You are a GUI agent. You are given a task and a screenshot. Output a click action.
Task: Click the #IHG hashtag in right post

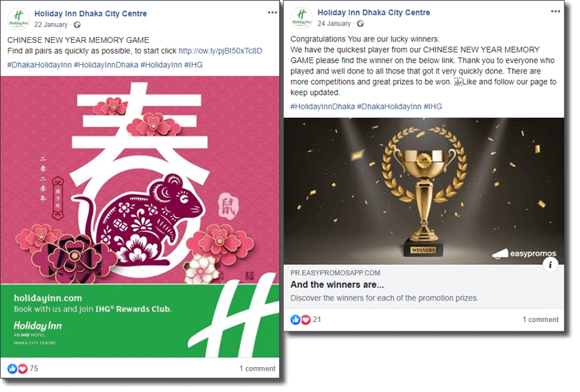pyautogui.click(x=433, y=106)
